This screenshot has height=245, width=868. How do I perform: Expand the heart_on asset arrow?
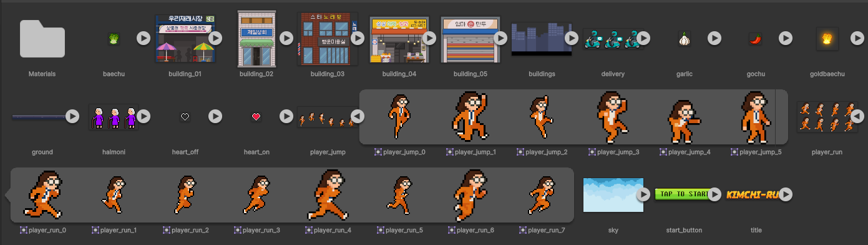tap(286, 116)
